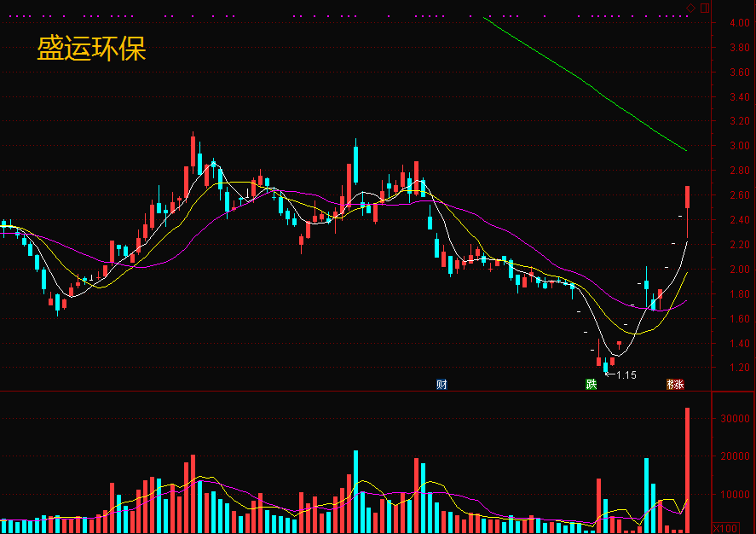Viewport: 756px width, 534px height.
Task: Click the 盛运环保 stock title
Action: (91, 49)
